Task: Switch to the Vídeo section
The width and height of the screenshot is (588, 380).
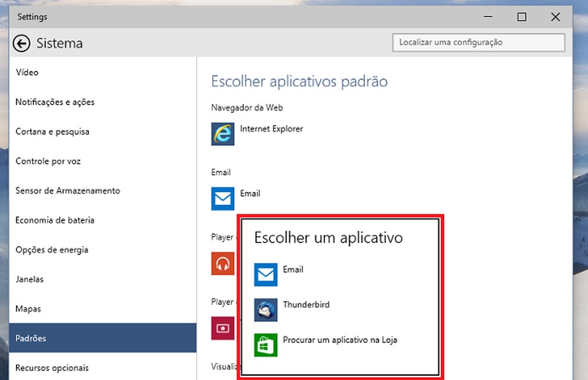Action: (x=27, y=72)
